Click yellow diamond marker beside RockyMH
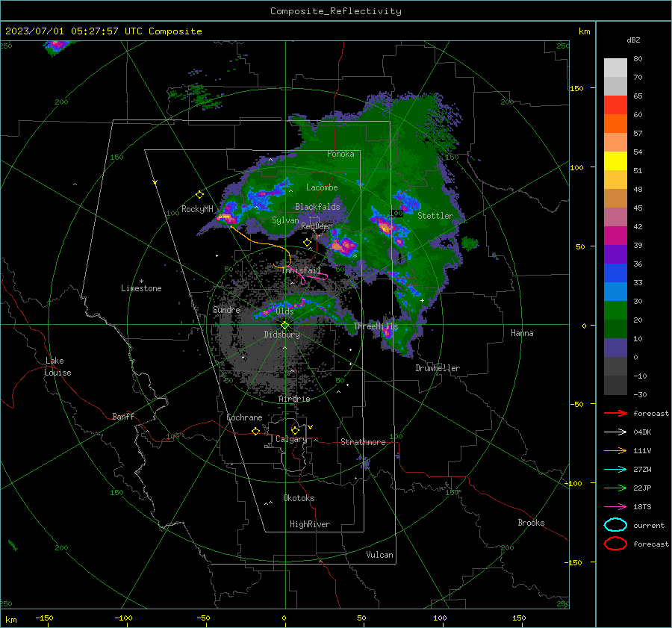This screenshot has height=628, width=672. click(x=199, y=195)
